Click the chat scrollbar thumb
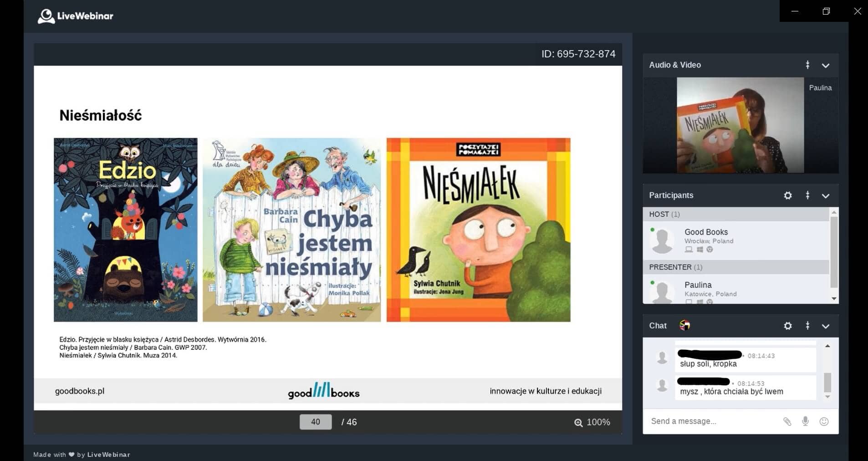Viewport: 868px width, 461px height. 827,382
